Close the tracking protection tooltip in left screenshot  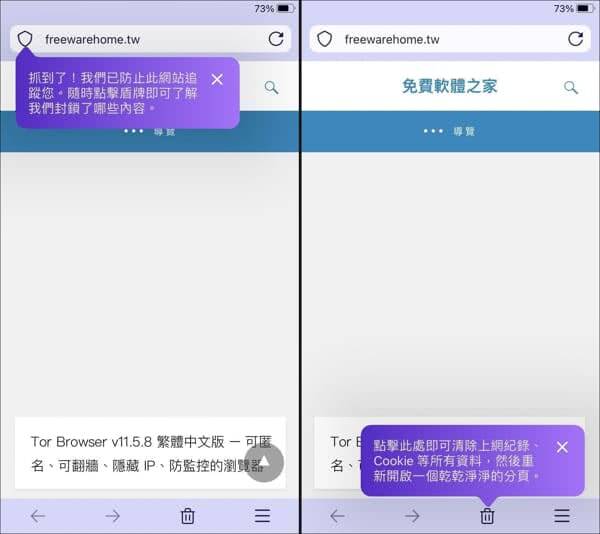pyautogui.click(x=217, y=80)
